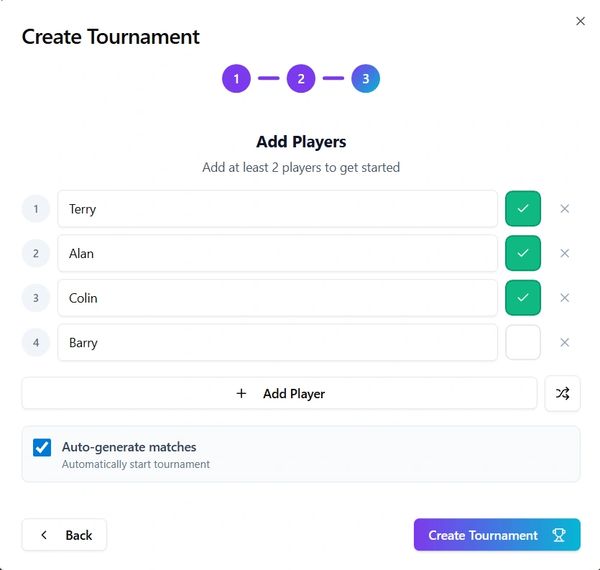
Task: Click the trophy icon on Create Tournament
Action: pyautogui.click(x=559, y=535)
